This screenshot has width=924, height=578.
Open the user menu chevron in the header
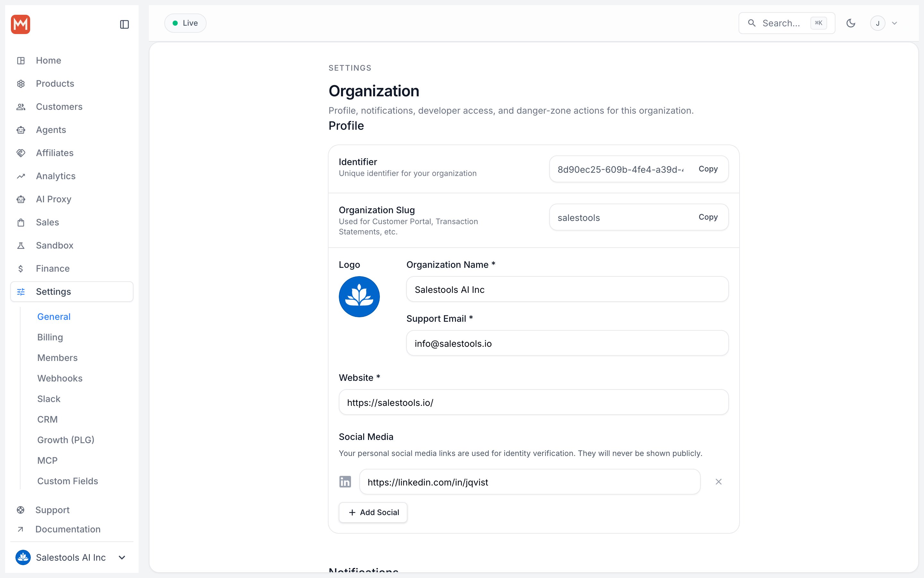pos(894,23)
